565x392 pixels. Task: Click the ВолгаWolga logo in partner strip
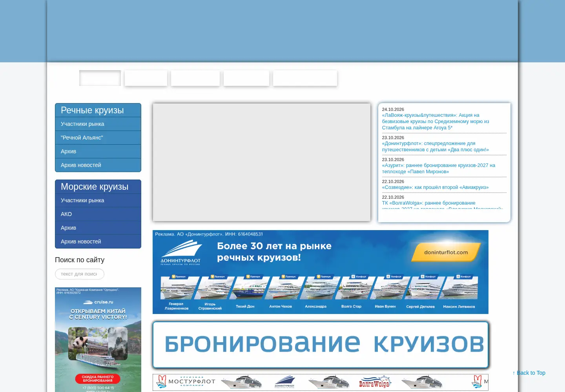(x=375, y=382)
